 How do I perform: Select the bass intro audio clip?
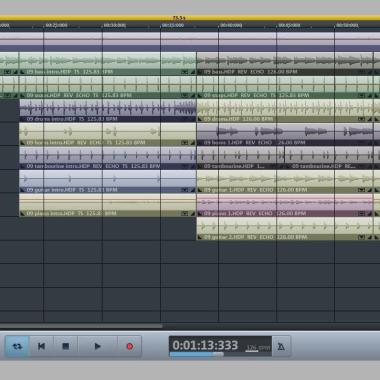point(108,63)
